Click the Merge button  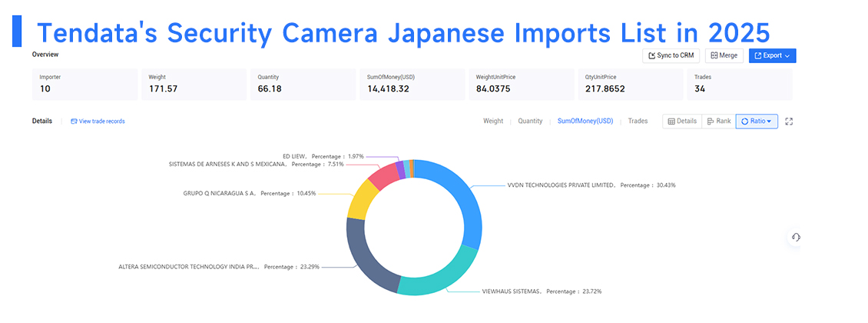(724, 55)
